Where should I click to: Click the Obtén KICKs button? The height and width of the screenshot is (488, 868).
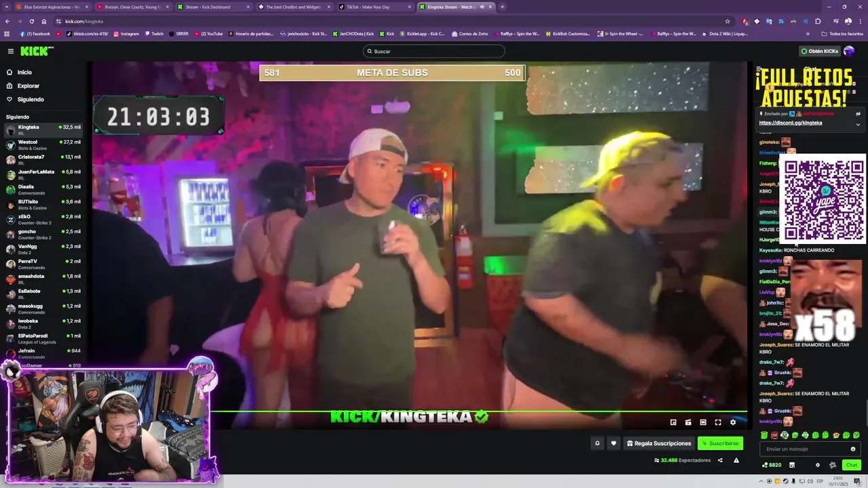(819, 51)
